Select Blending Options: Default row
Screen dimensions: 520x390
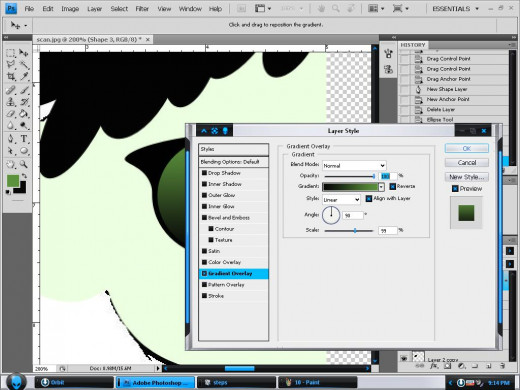233,162
